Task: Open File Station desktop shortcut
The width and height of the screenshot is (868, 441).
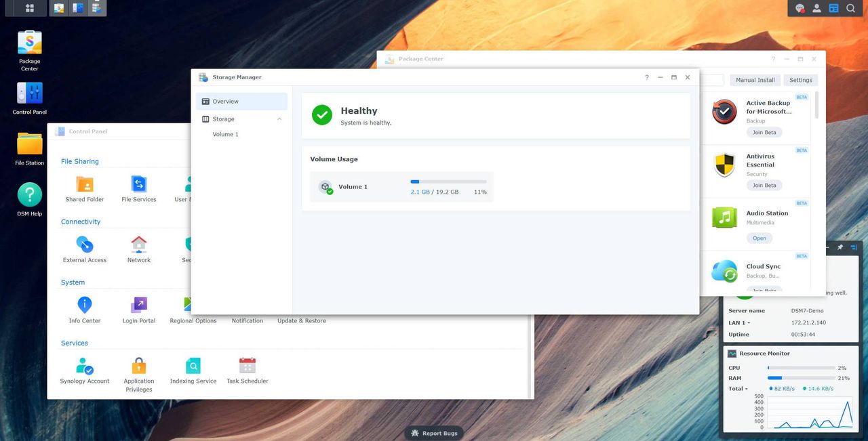Action: (30, 149)
